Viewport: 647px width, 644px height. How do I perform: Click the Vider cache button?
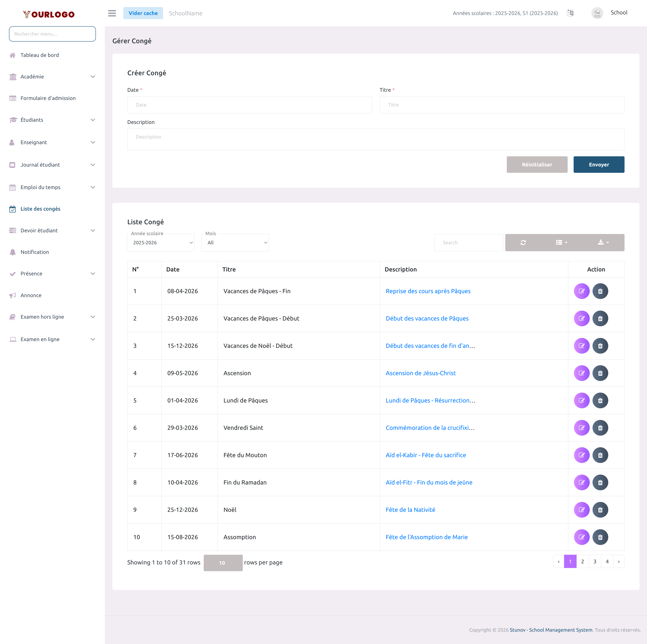tap(143, 13)
